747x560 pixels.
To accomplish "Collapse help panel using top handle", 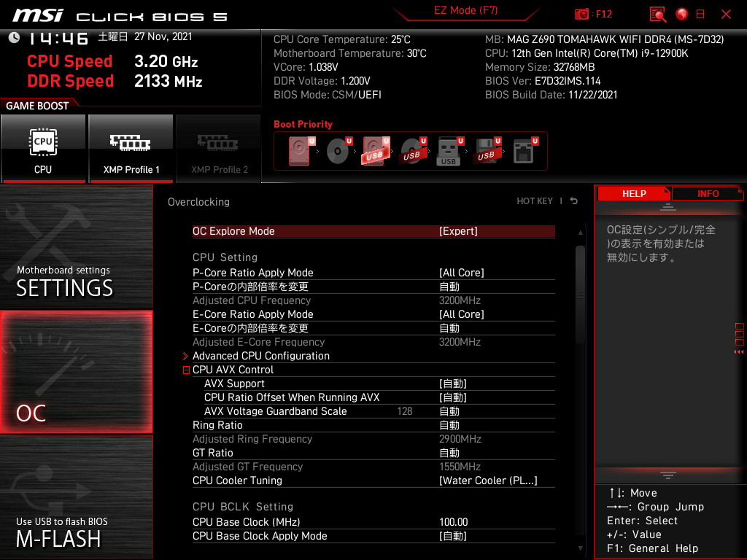I will (668, 206).
